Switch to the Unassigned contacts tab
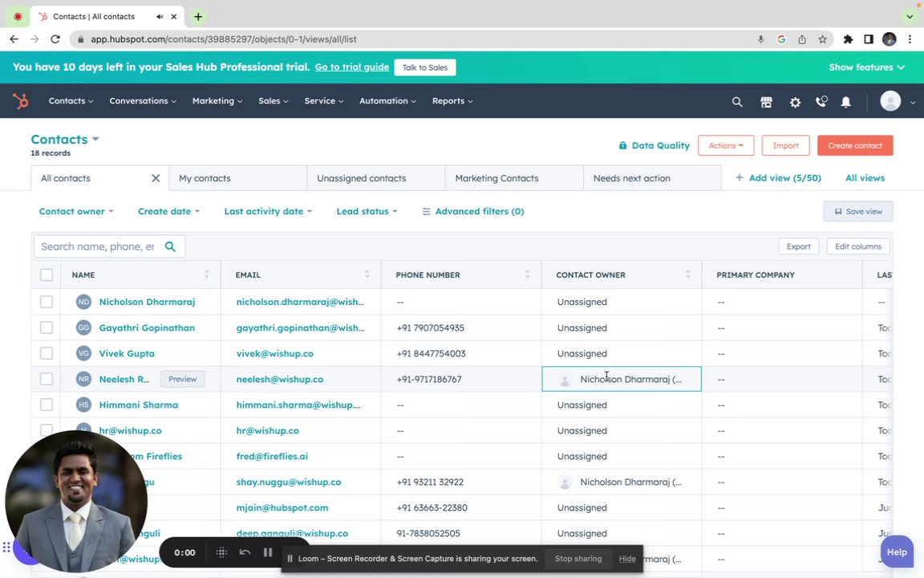The image size is (924, 578). tap(376, 178)
